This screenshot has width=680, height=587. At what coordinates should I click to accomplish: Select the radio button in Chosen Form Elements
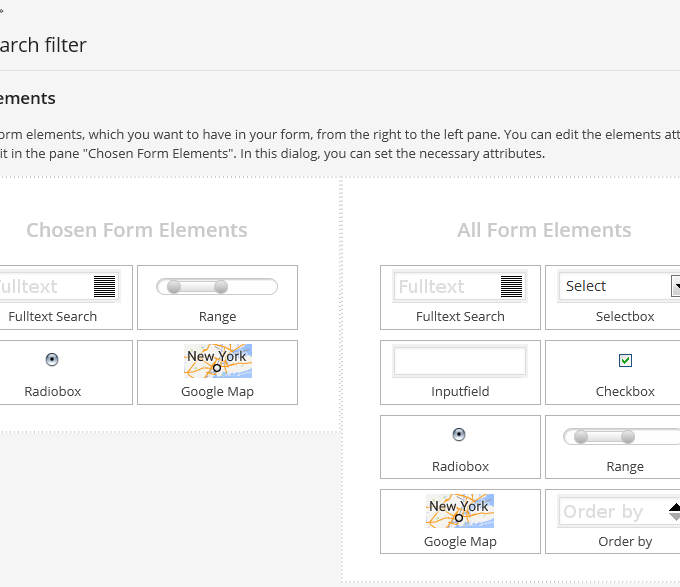click(x=52, y=360)
